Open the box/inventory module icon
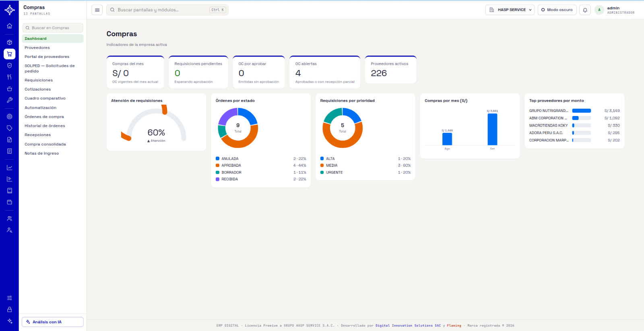The image size is (644, 331). (x=9, y=42)
